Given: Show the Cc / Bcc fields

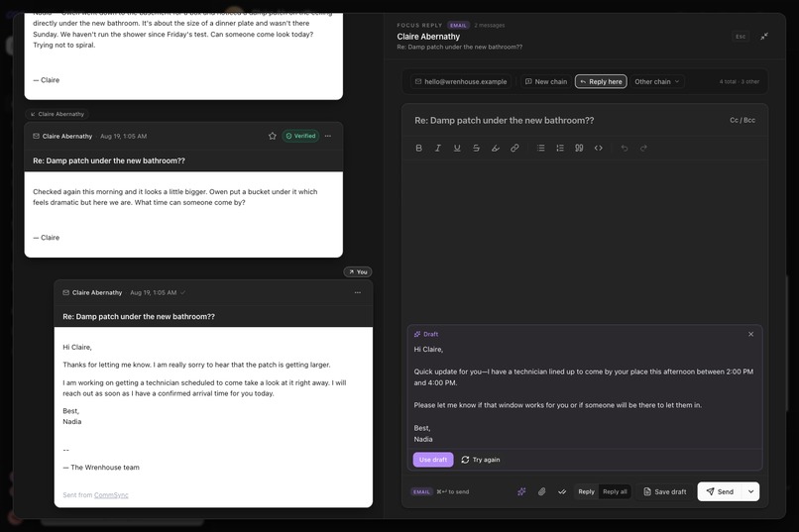Looking at the screenshot, I should (742, 120).
